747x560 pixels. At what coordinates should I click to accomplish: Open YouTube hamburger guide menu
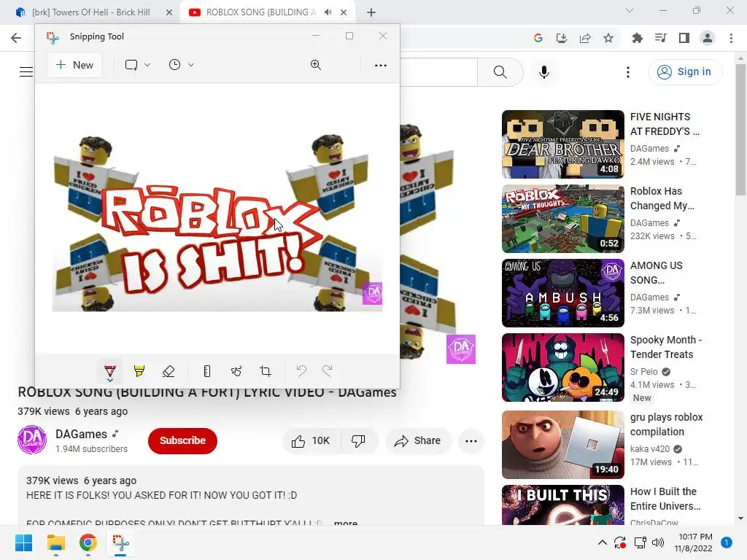click(26, 72)
